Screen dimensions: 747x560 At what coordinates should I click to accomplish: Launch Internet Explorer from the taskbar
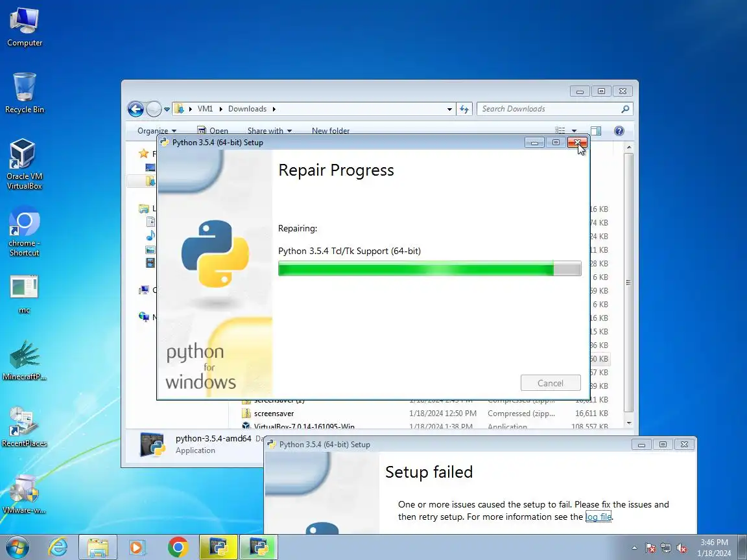58,547
